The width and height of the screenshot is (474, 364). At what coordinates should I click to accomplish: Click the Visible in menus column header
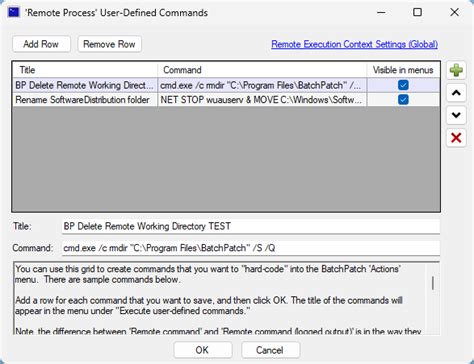tap(403, 70)
